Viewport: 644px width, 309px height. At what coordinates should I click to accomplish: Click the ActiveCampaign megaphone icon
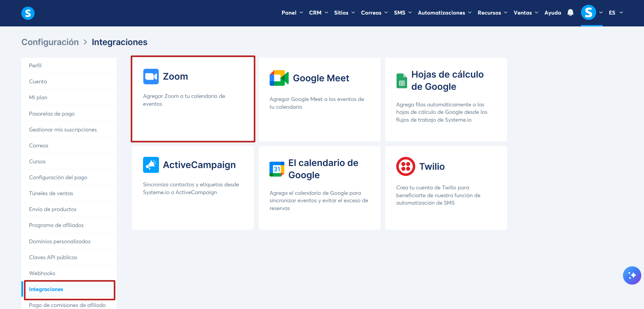pyautogui.click(x=151, y=165)
